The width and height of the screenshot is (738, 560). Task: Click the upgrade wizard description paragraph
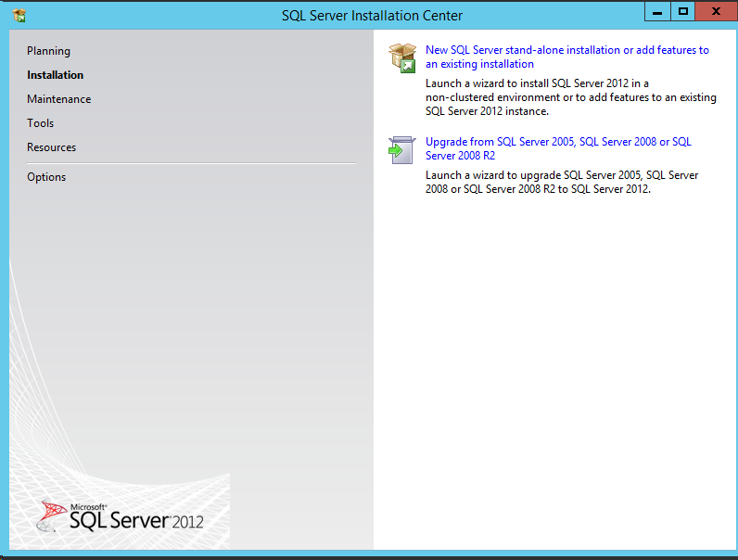tap(562, 182)
